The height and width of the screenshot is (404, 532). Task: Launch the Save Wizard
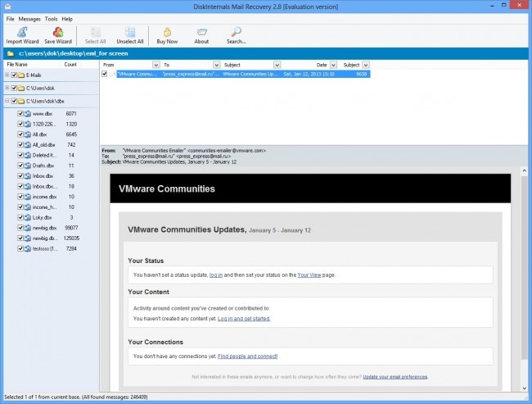tap(58, 35)
